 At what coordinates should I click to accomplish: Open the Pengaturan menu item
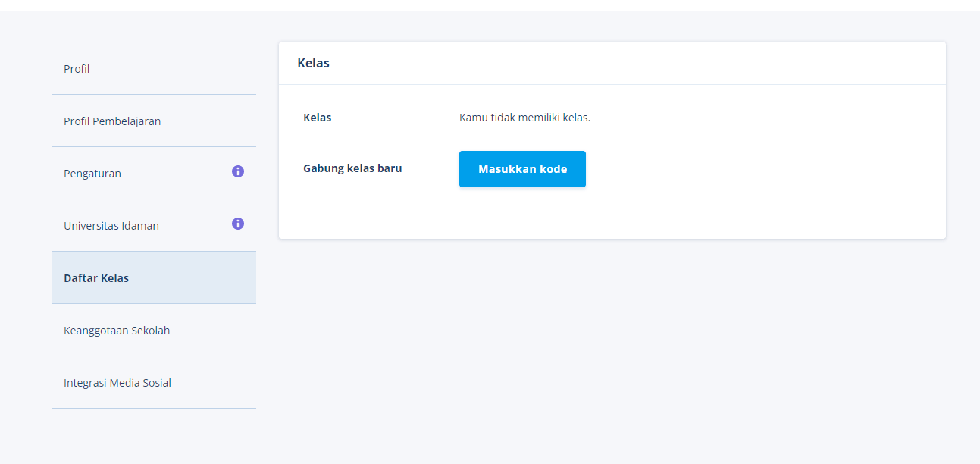[x=154, y=173]
